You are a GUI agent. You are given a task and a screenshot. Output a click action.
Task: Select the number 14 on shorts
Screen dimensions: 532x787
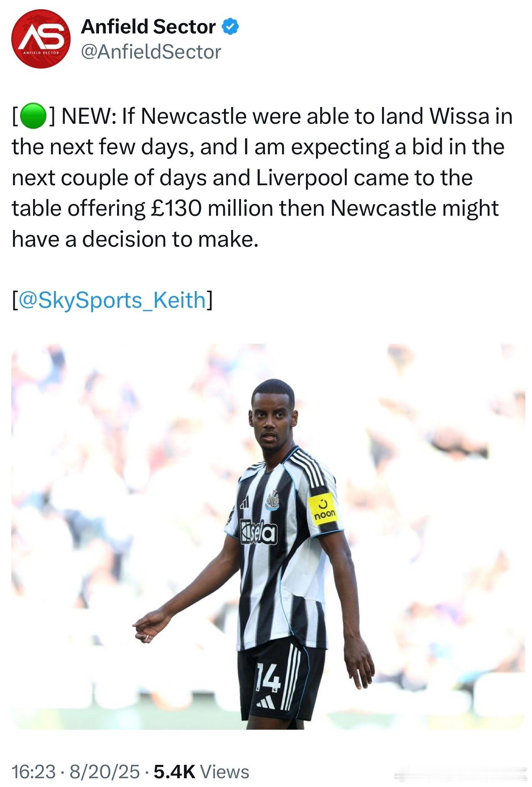(268, 677)
